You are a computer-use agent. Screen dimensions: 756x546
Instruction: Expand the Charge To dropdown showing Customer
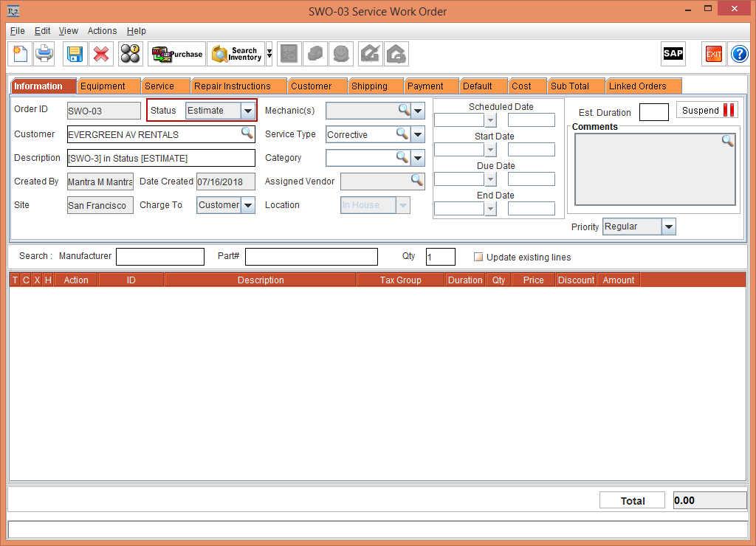[248, 205]
